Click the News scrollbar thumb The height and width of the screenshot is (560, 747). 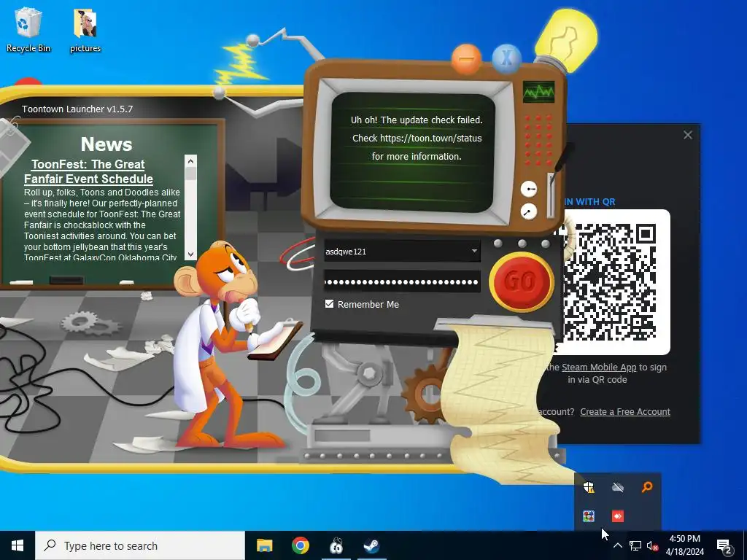pyautogui.click(x=190, y=174)
